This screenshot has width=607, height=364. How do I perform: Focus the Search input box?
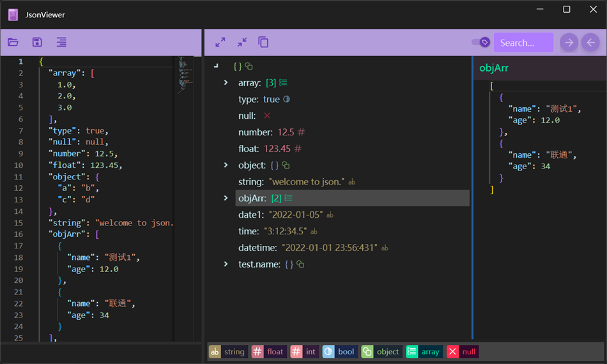click(523, 43)
